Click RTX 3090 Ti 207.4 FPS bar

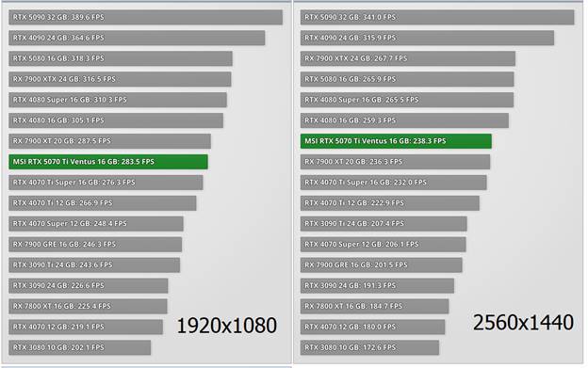384,223
